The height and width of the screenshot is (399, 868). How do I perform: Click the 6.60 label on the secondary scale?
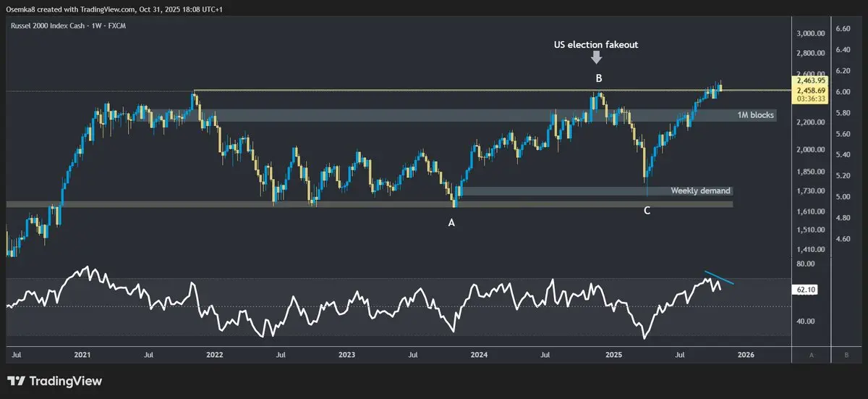click(x=843, y=28)
